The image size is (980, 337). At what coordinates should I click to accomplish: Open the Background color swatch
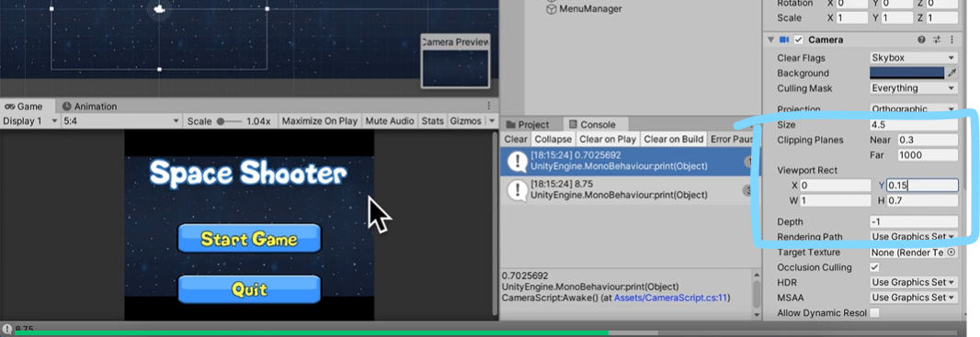(906, 73)
